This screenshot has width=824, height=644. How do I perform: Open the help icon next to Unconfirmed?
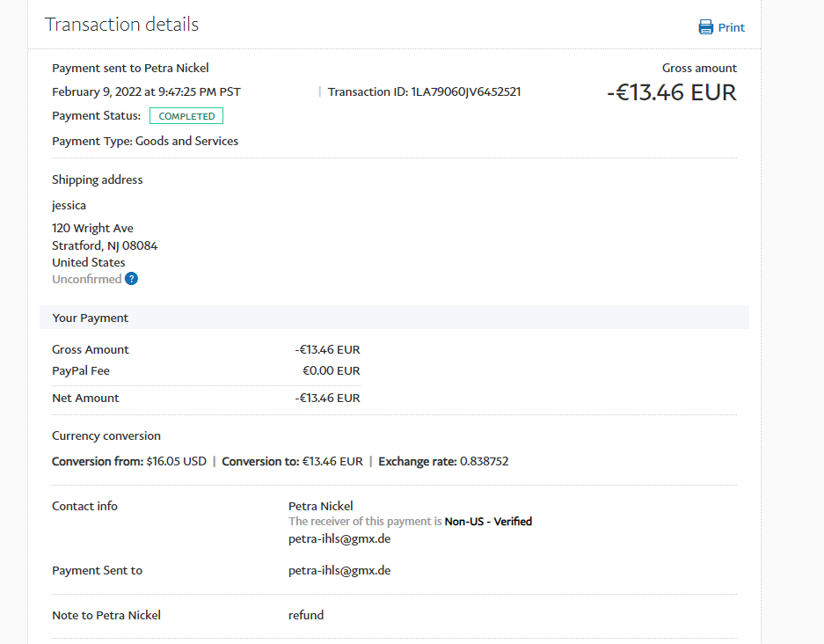click(131, 279)
